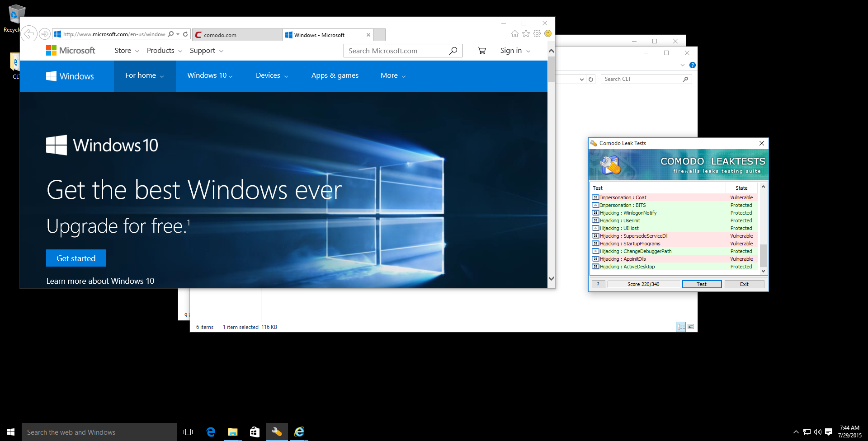
Task: Click the IE home icon
Action: [x=514, y=34]
